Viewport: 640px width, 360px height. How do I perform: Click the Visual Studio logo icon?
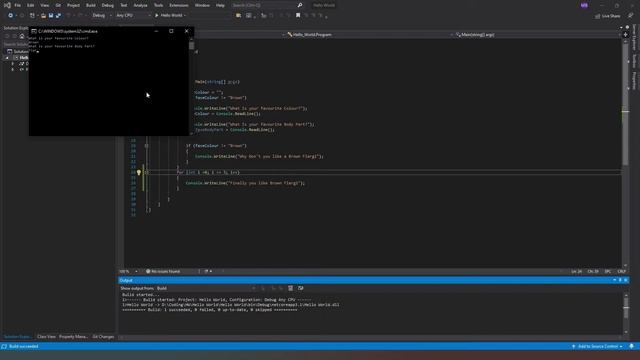click(x=7, y=5)
